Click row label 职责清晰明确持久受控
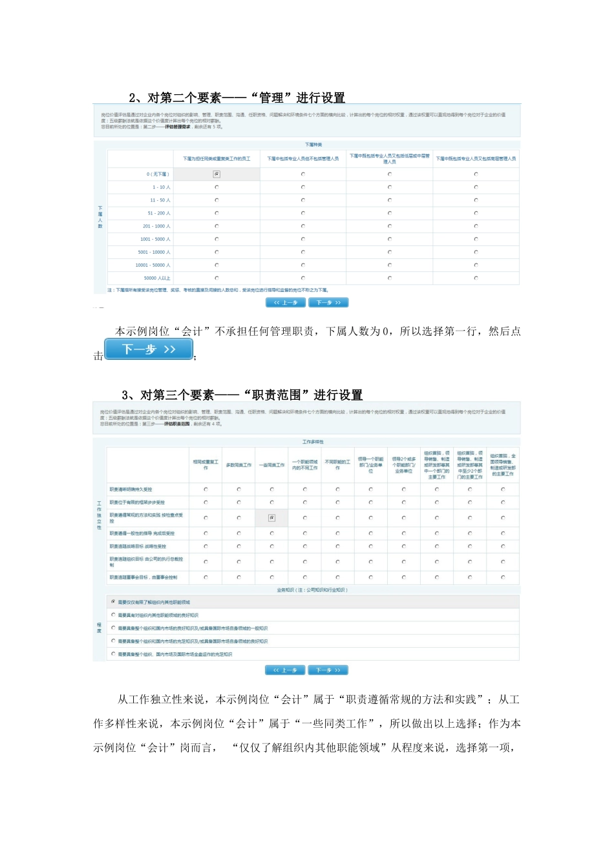The width and height of the screenshot is (614, 868). click(x=131, y=490)
